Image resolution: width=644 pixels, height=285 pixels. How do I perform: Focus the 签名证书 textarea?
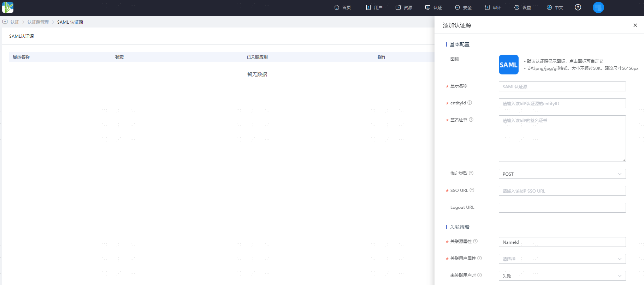point(562,139)
